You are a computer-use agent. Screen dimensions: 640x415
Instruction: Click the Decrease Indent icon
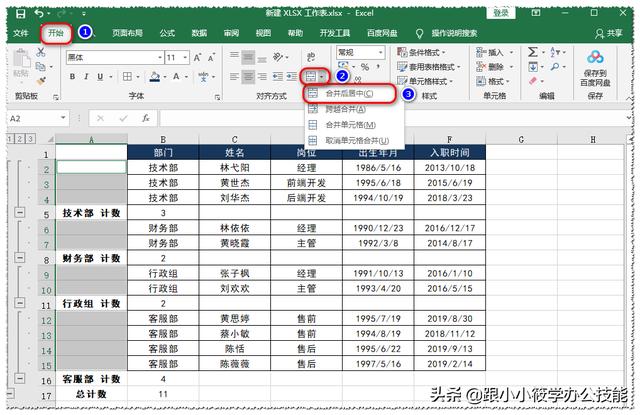pyautogui.click(x=278, y=76)
